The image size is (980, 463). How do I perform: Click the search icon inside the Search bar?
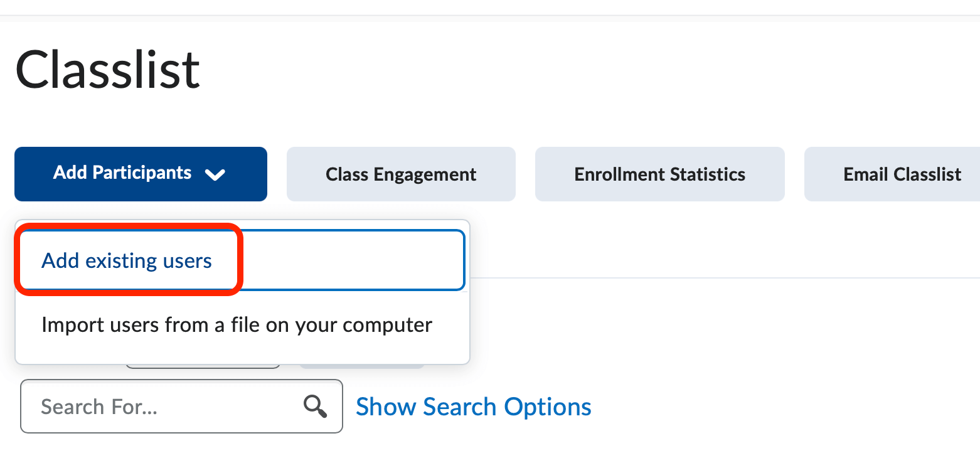[316, 407]
